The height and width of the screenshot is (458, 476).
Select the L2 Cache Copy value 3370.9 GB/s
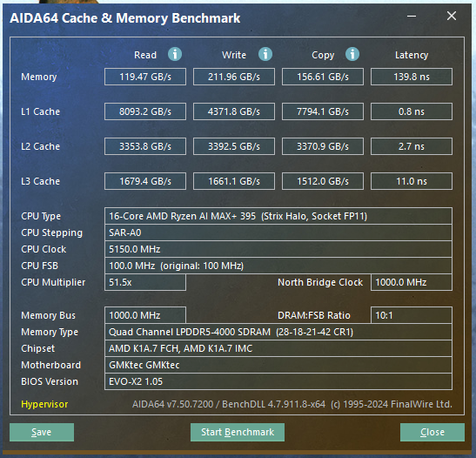tap(323, 146)
